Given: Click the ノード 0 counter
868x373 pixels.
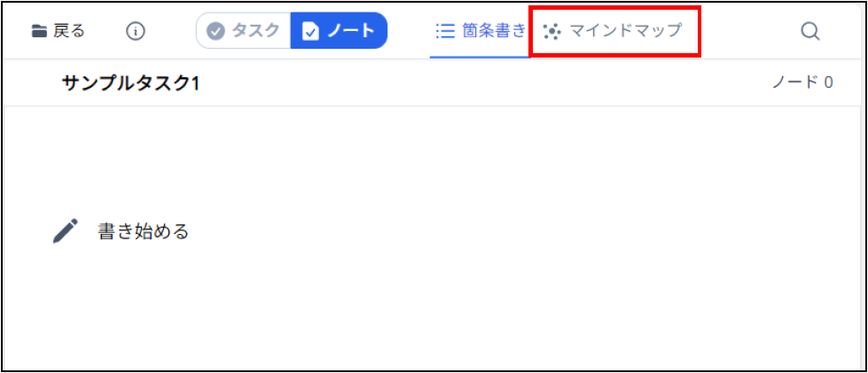Looking at the screenshot, I should coord(802,82).
